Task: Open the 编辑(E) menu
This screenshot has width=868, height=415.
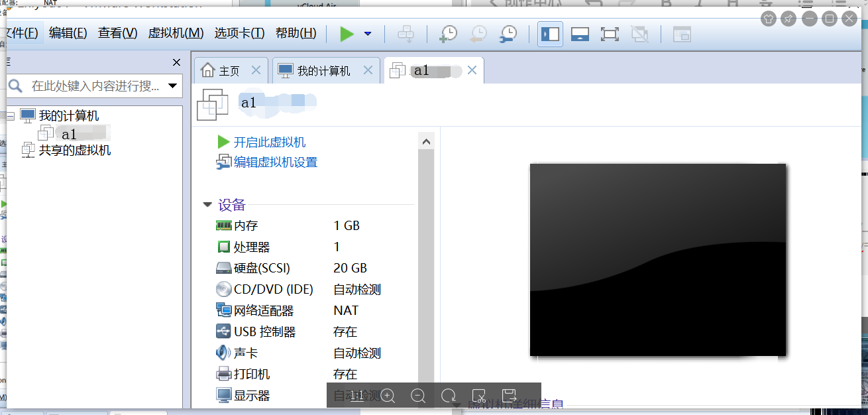Action: (x=68, y=33)
